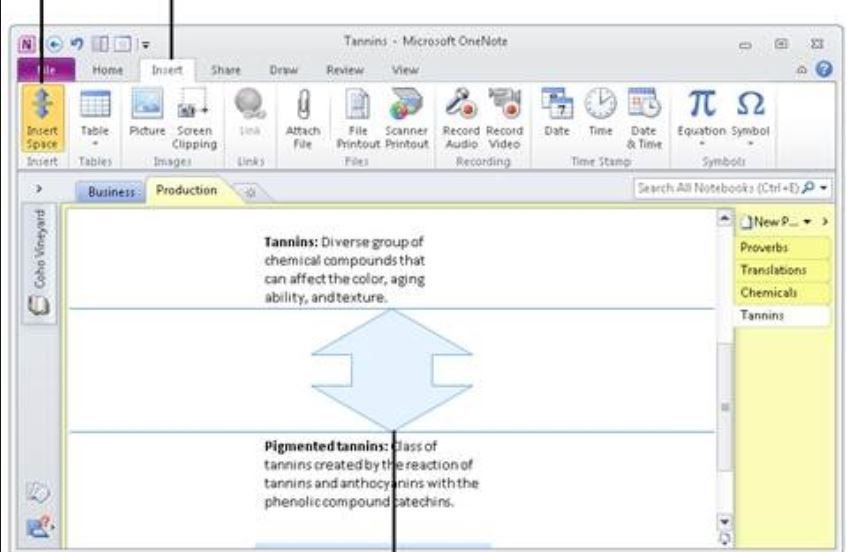Image resolution: width=846 pixels, height=552 pixels.
Task: Insert a Scanner Printout
Action: [x=406, y=118]
